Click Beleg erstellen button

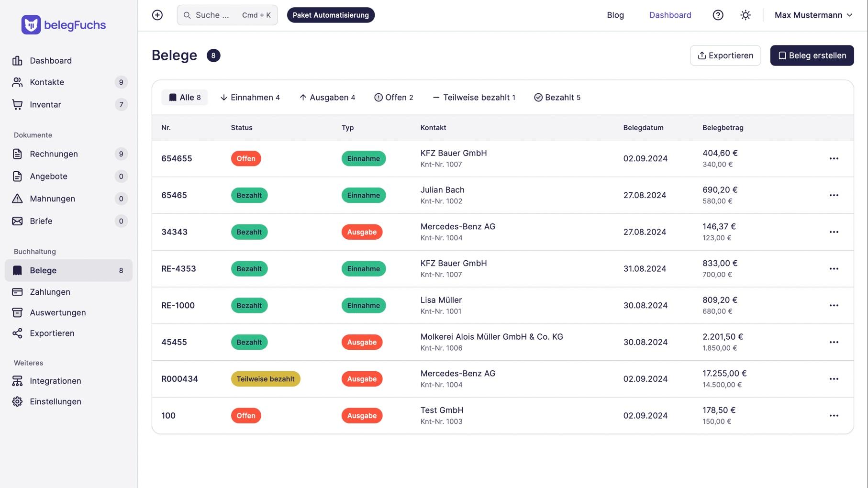(812, 55)
